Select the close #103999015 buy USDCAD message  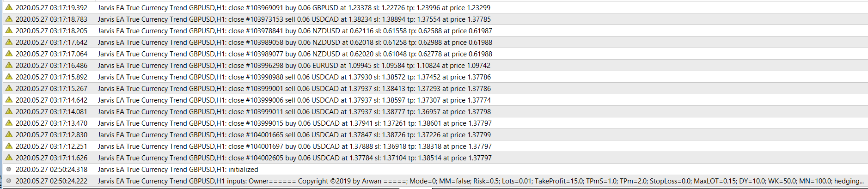(x=295, y=123)
